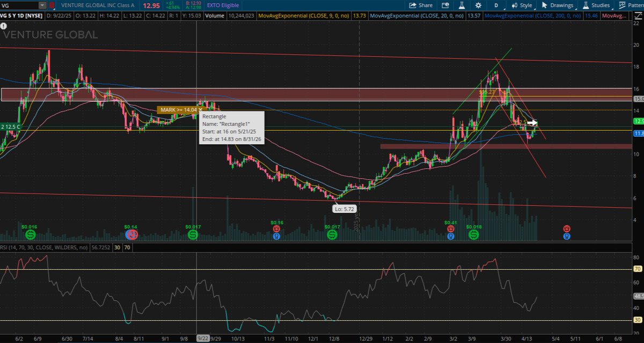Click the +4.94% percent change
This screenshot has height=343, width=644.
[x=173, y=8]
